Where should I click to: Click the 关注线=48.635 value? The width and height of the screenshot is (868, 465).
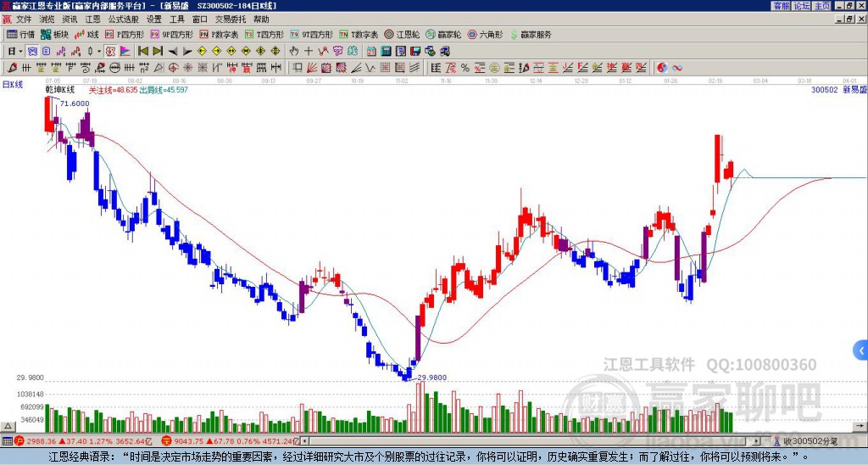[114, 89]
